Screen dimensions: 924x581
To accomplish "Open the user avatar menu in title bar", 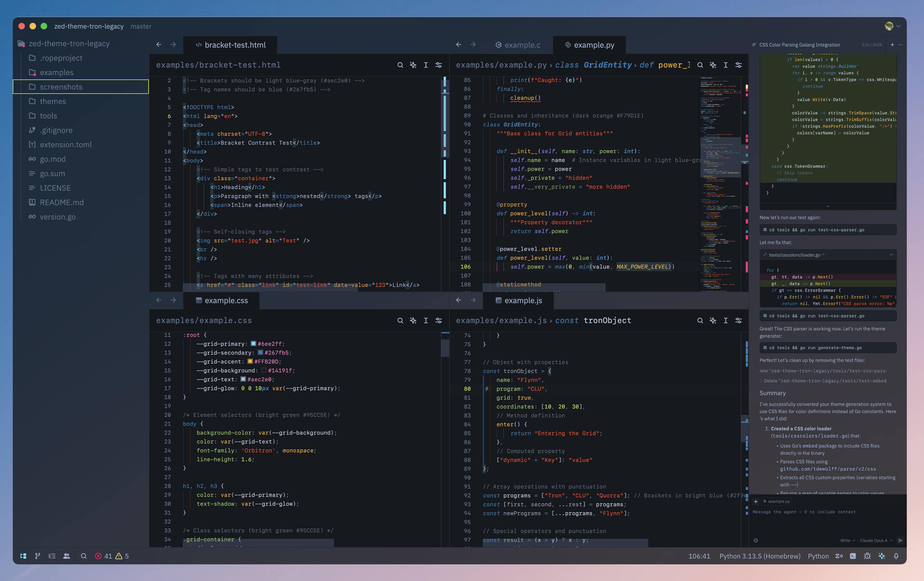I will 893,26.
